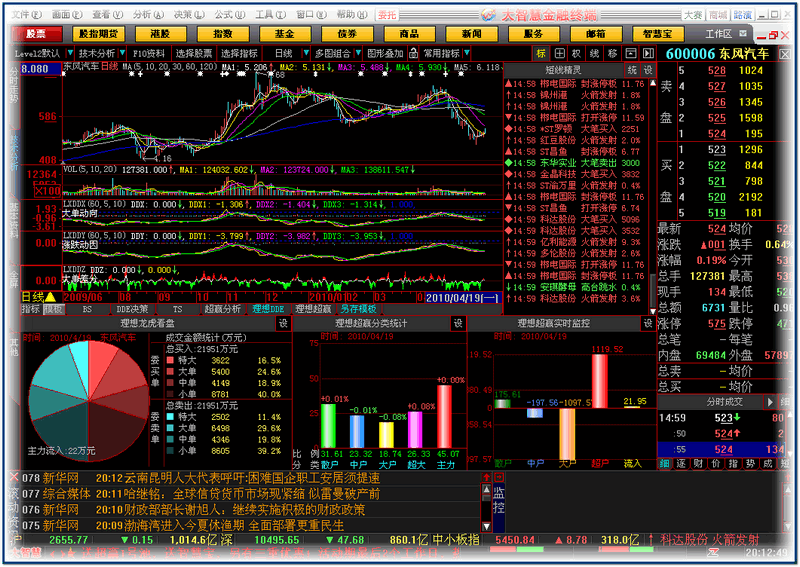The image size is (800, 567).
Task: Switch to the 港股 category tab
Action: click(x=160, y=34)
